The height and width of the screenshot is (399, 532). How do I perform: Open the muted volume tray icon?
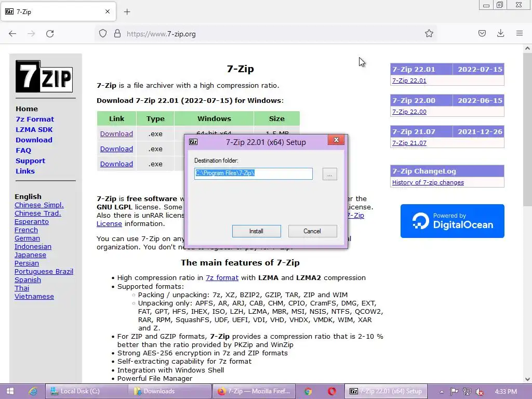click(480, 392)
